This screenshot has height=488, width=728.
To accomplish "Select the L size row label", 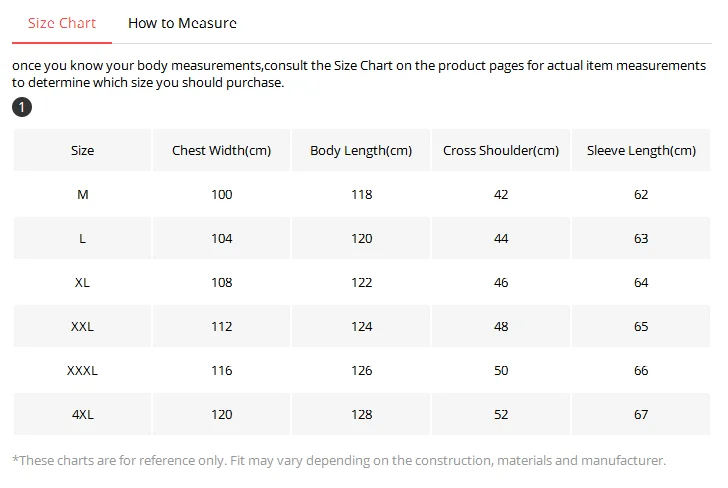I will point(82,238).
